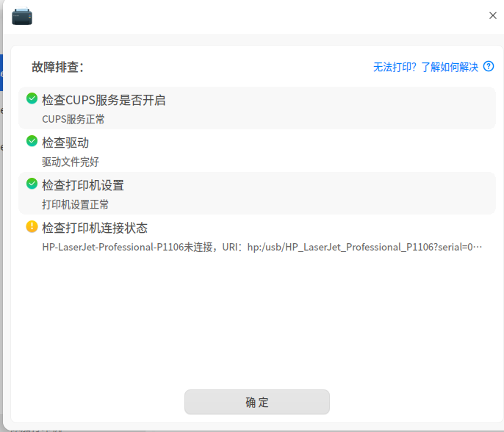The height and width of the screenshot is (432, 504).
Task: Click the green check icon beside 检查CUPS服务是否开启
Action: pos(32,98)
